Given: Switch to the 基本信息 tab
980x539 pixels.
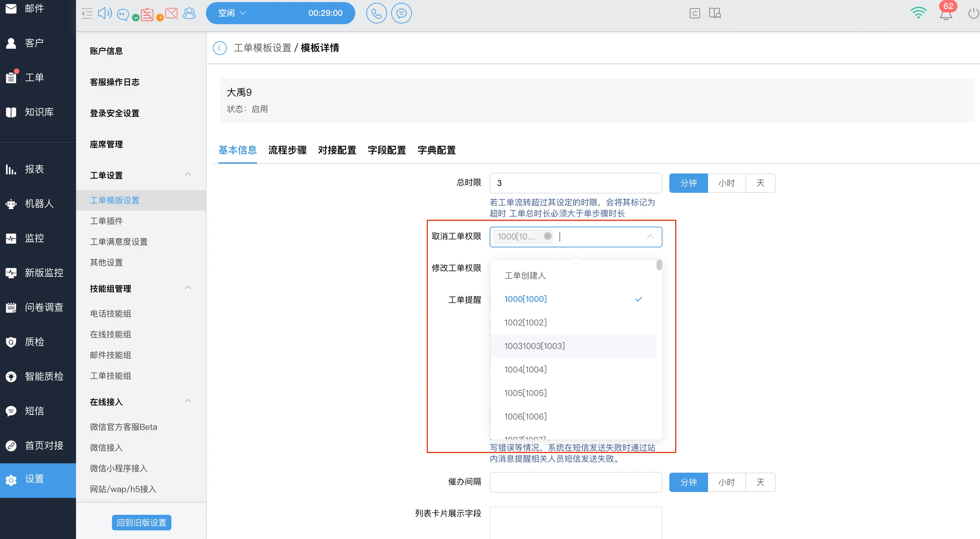Looking at the screenshot, I should pos(237,150).
